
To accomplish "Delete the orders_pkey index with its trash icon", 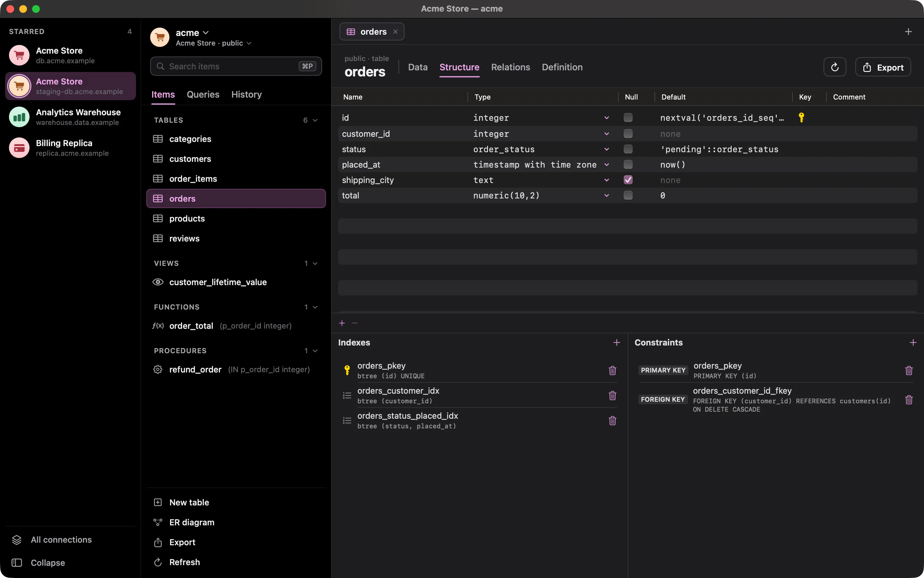I will (612, 371).
